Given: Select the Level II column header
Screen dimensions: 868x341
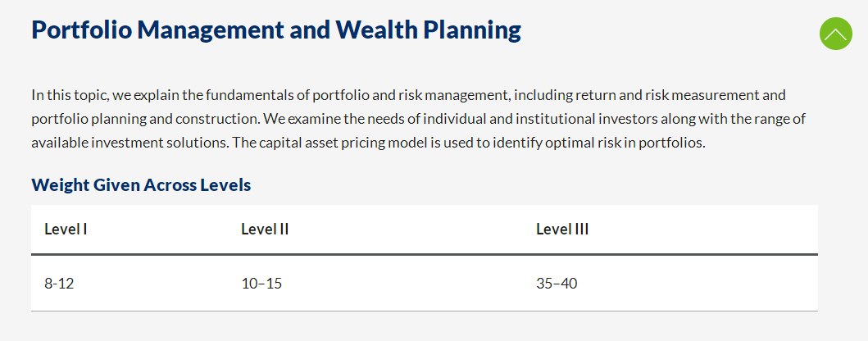Looking at the screenshot, I should click(x=266, y=230).
